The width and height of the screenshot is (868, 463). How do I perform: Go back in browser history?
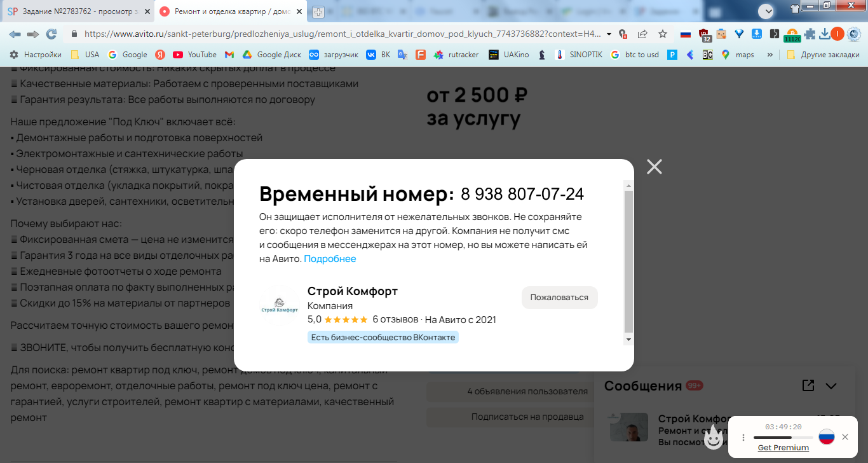15,34
